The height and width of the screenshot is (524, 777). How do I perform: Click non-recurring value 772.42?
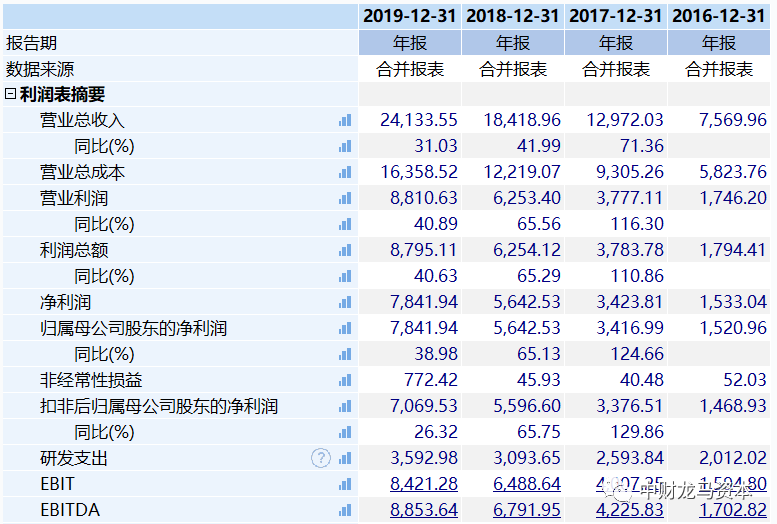431,380
